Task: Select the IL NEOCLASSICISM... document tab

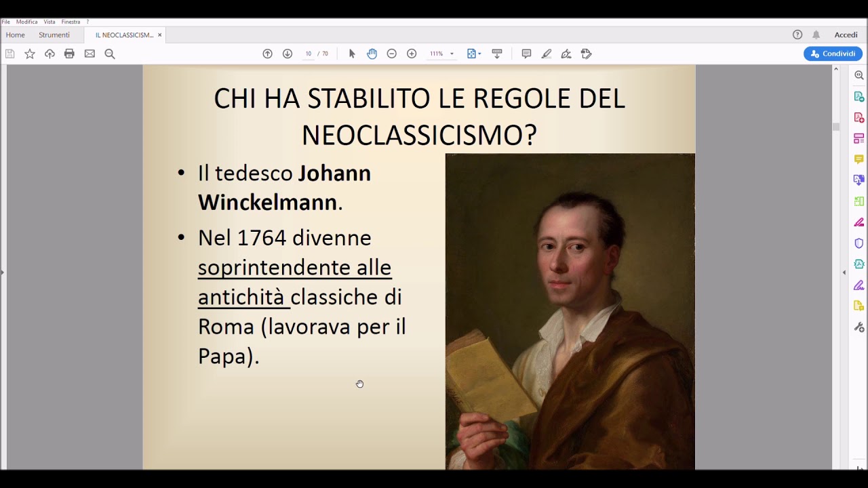Action: (x=124, y=35)
